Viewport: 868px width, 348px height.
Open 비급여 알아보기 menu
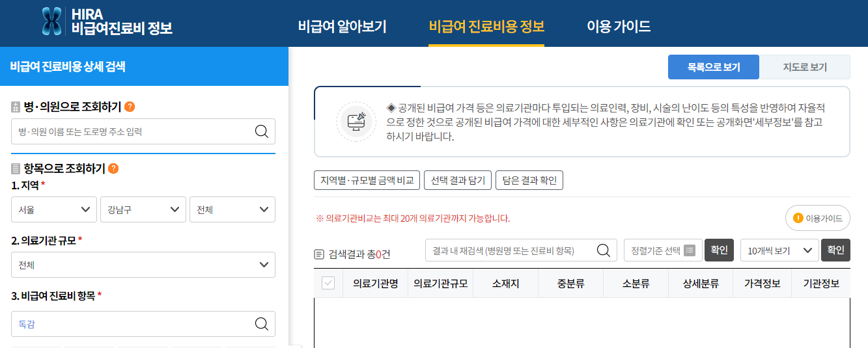tap(343, 27)
